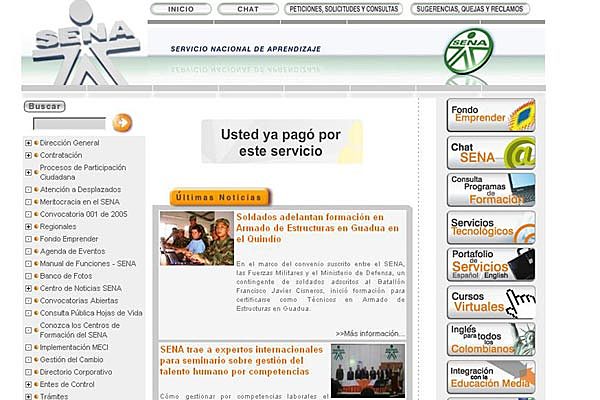Screen dimensions: 600x400
Task: Expand the Contratación tree node
Action: point(28,155)
